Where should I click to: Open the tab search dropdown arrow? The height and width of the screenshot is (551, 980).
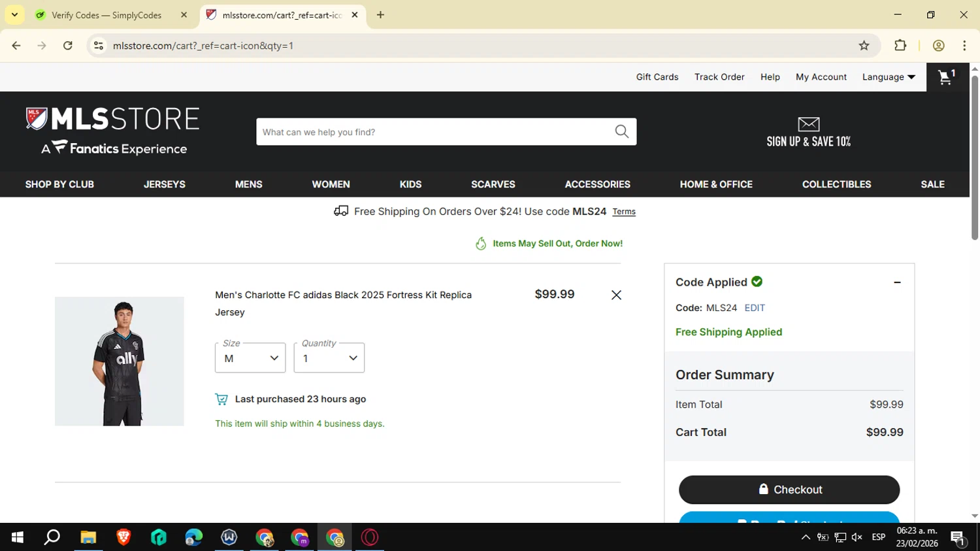14,15
